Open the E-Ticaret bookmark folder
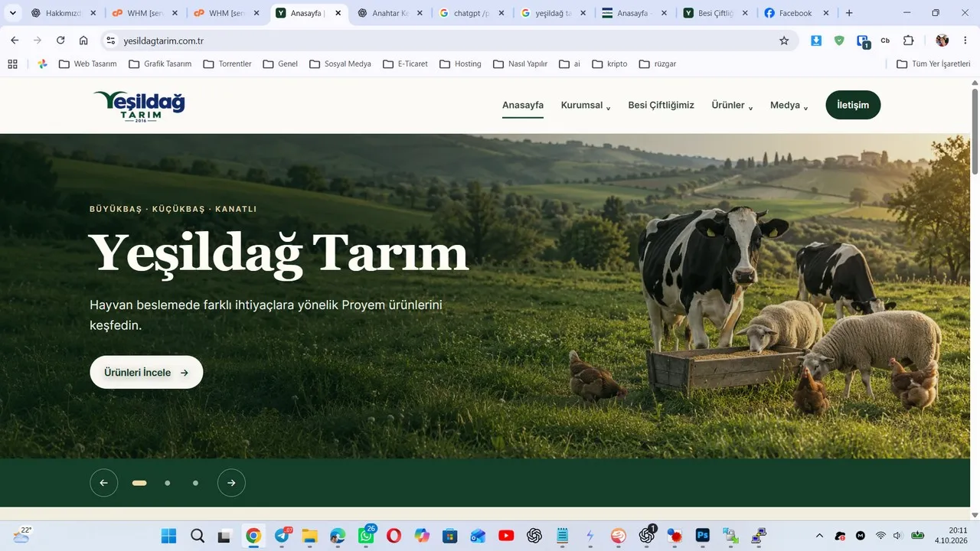The height and width of the screenshot is (551, 980). point(406,64)
